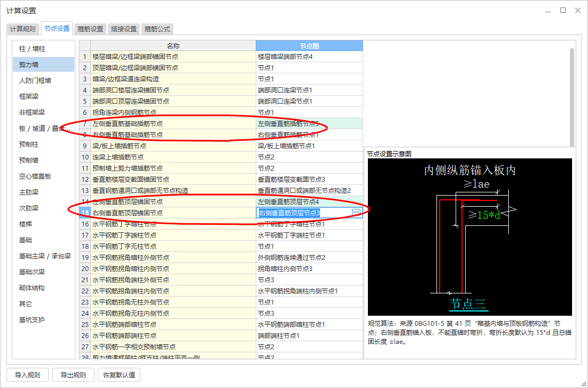Click the 节点图 column header
588x388 pixels.
[309, 46]
